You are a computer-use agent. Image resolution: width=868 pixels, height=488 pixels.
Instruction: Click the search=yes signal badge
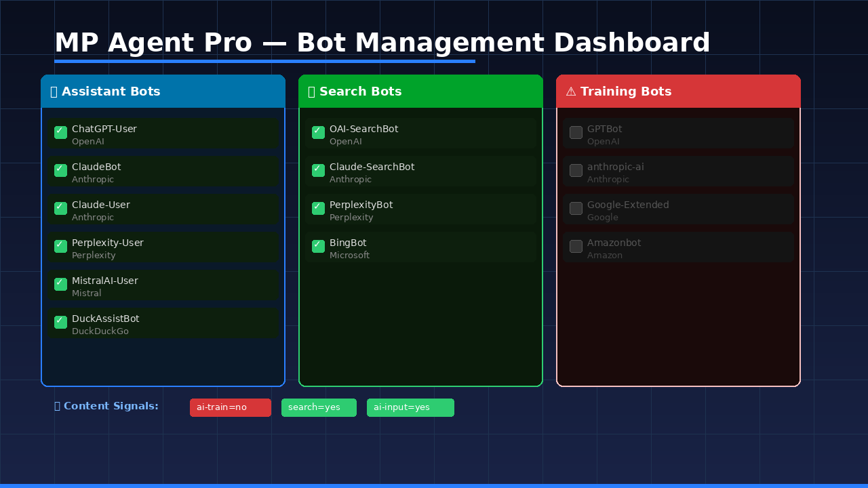[x=319, y=407]
